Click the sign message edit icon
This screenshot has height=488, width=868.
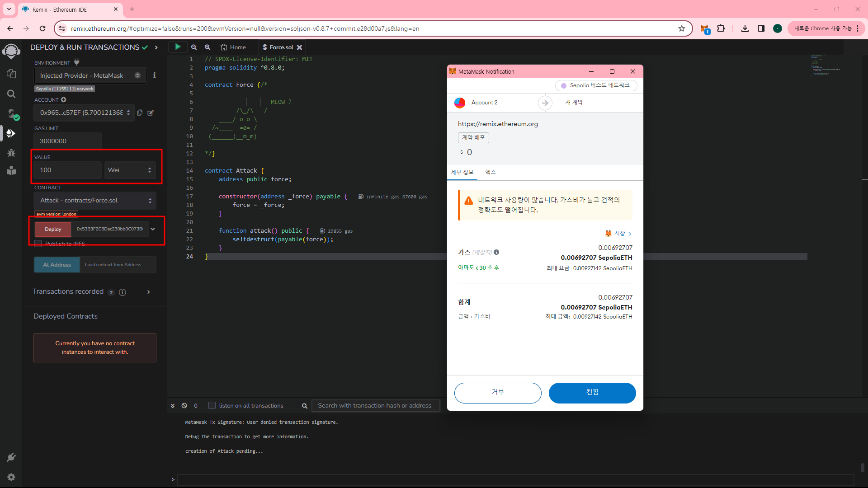coord(151,113)
